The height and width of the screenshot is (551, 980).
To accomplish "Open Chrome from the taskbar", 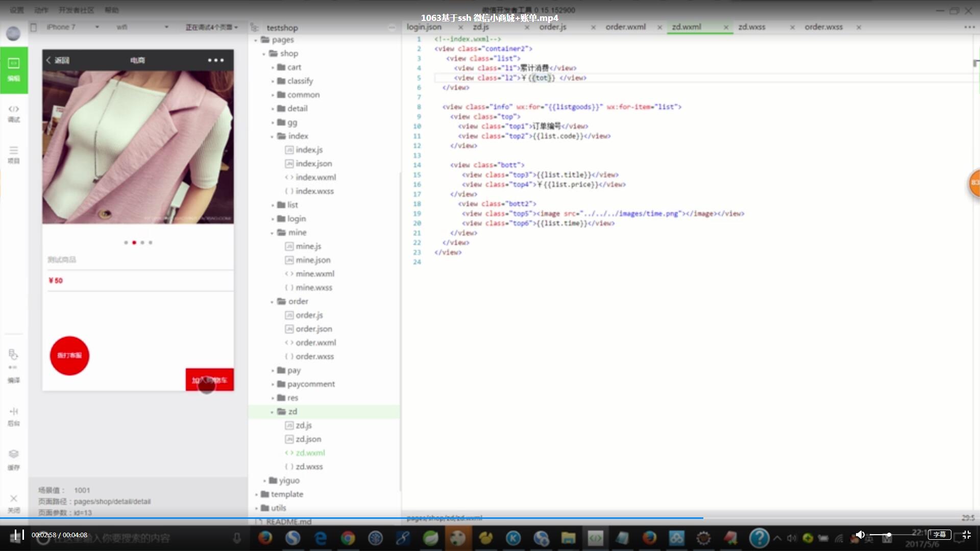I will coord(348,538).
